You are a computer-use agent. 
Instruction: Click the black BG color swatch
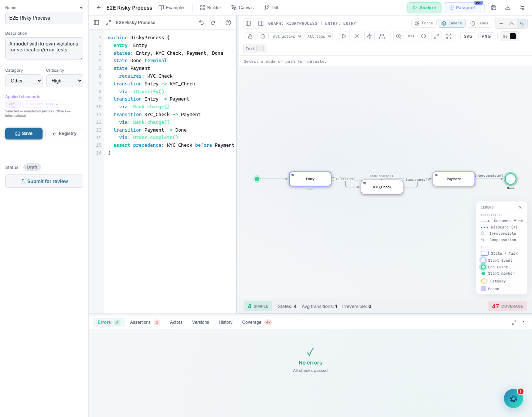pyautogui.click(x=513, y=36)
